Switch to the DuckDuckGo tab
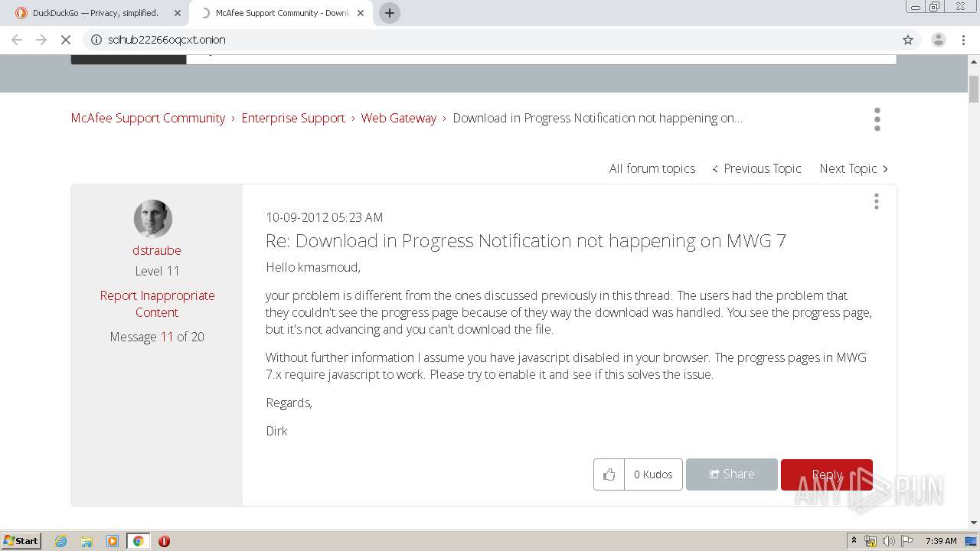The width and height of the screenshot is (980, 551). pos(96,13)
